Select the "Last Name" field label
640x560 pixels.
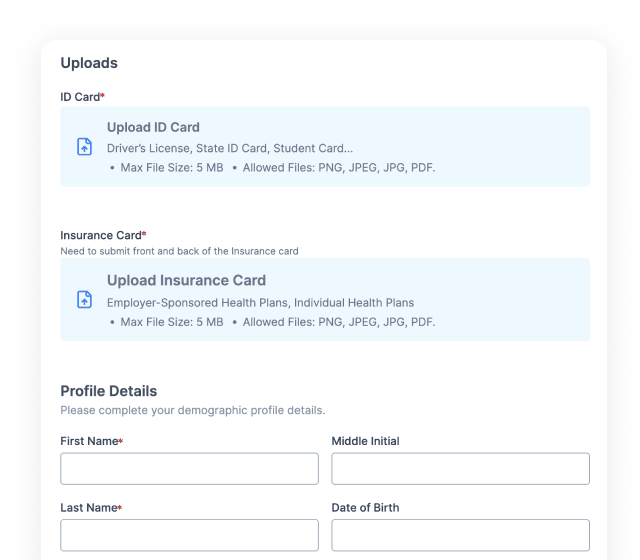(x=89, y=508)
